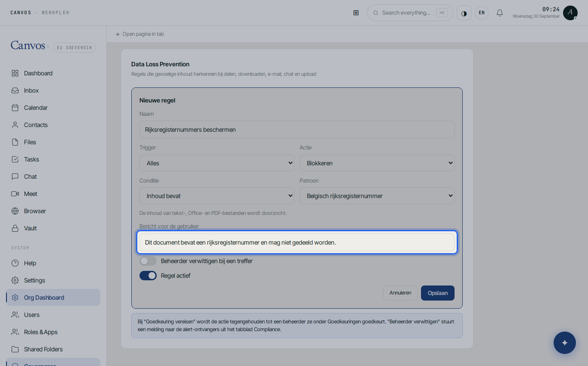Viewport: 588px width, 366px height.
Task: Cancel the new rule with Annuleren
Action: [400, 293]
